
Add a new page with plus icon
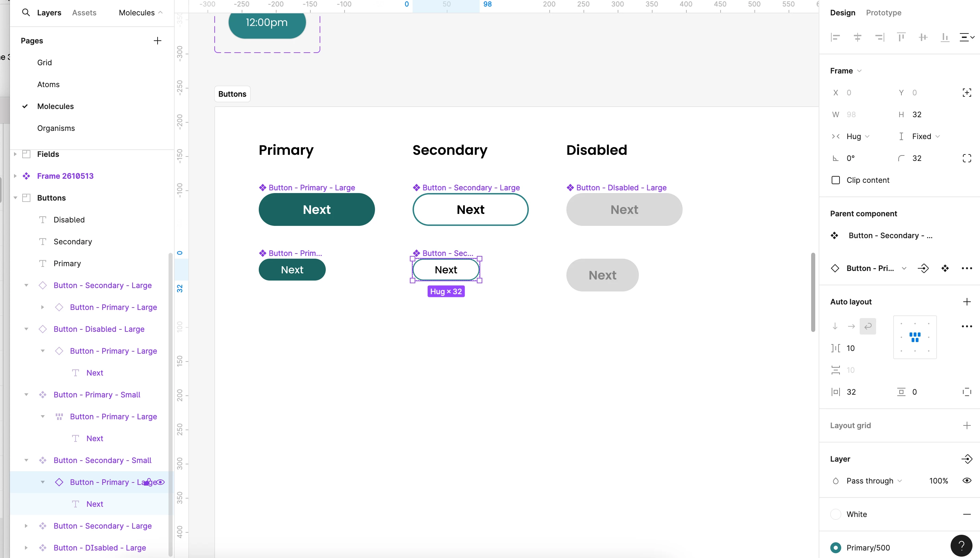click(x=158, y=41)
